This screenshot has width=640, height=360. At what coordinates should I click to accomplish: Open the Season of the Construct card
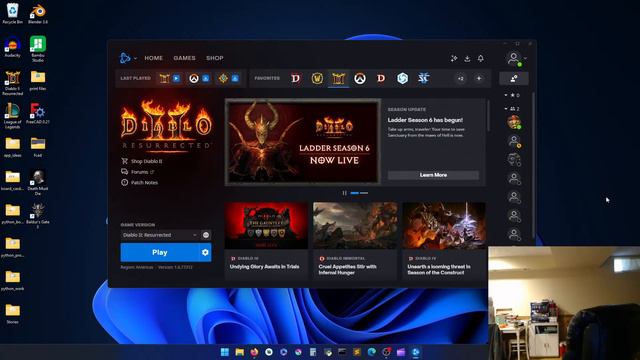click(x=444, y=240)
